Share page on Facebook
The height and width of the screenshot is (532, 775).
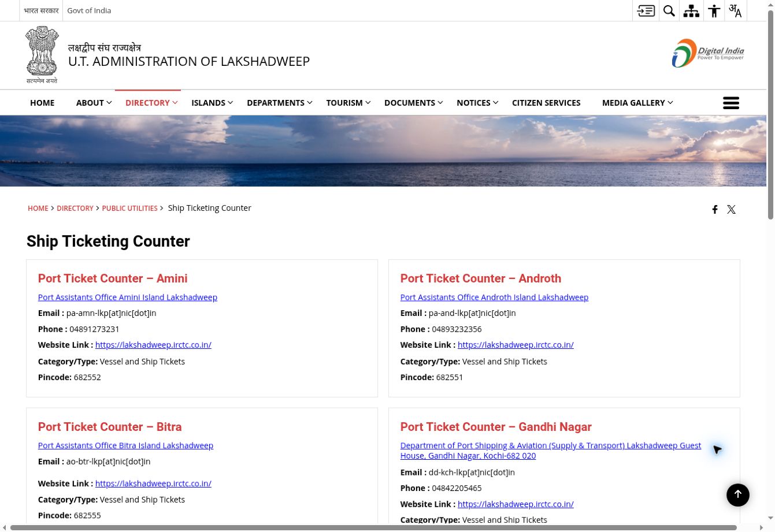pyautogui.click(x=715, y=210)
